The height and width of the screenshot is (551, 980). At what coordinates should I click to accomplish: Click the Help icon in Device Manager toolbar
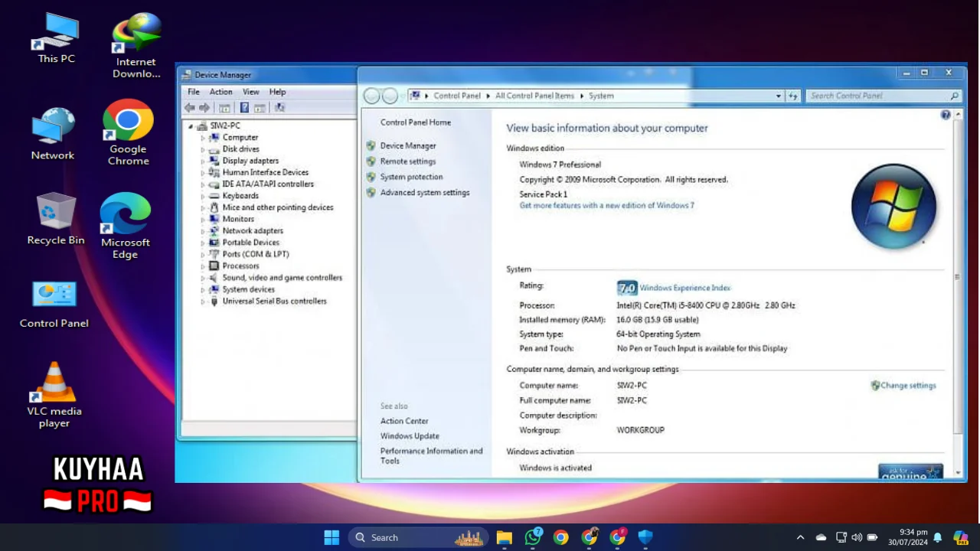tap(244, 108)
